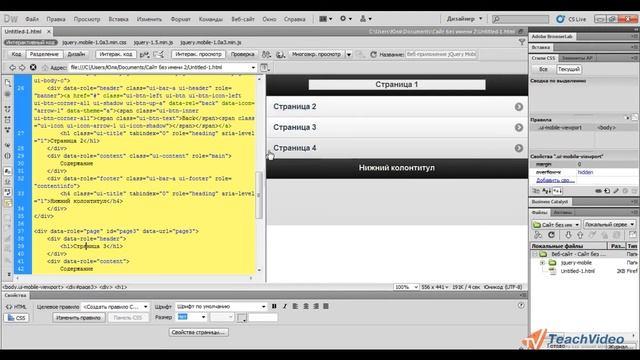Toggle Интерак. просмотр live view
The height and width of the screenshot is (360, 640).
click(199, 54)
